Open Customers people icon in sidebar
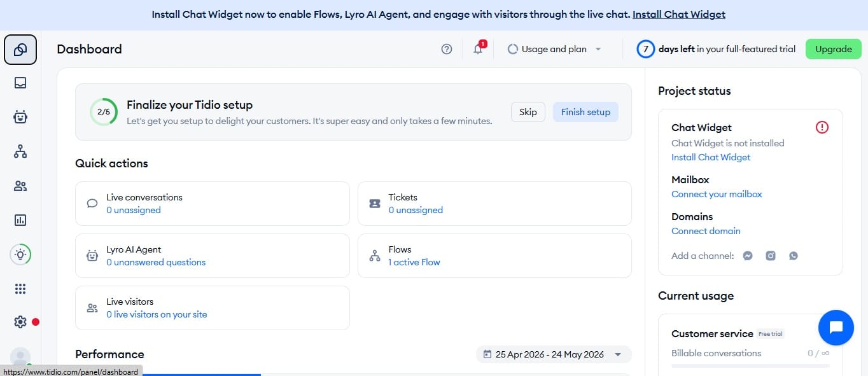 coord(20,186)
